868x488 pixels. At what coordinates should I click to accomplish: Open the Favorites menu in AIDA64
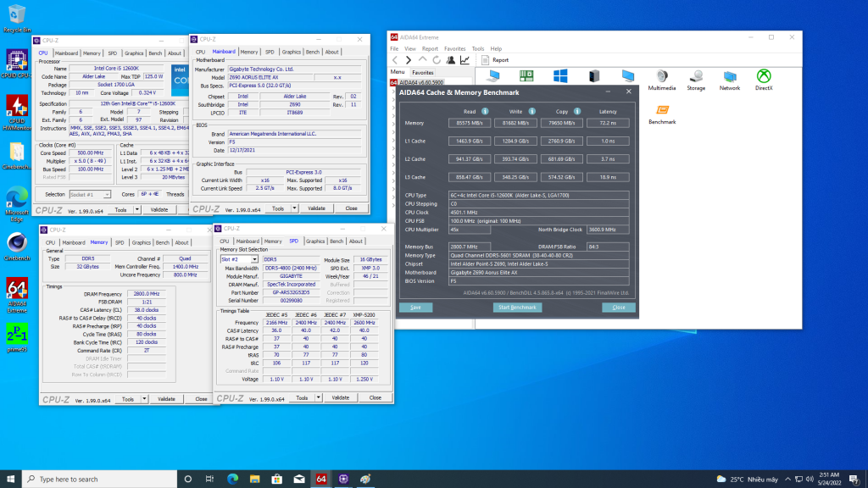pyautogui.click(x=454, y=48)
